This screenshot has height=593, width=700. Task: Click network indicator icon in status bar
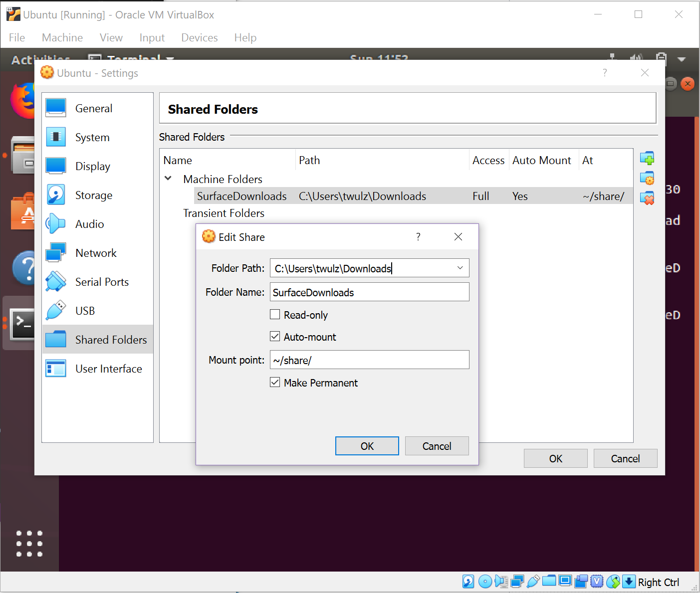click(517, 582)
